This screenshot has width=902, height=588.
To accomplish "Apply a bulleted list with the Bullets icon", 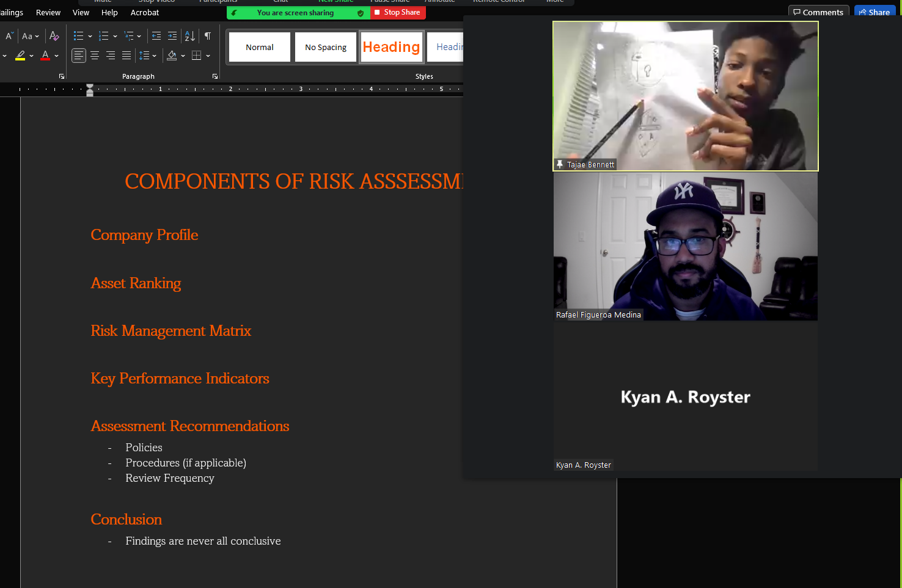I will (x=78, y=36).
